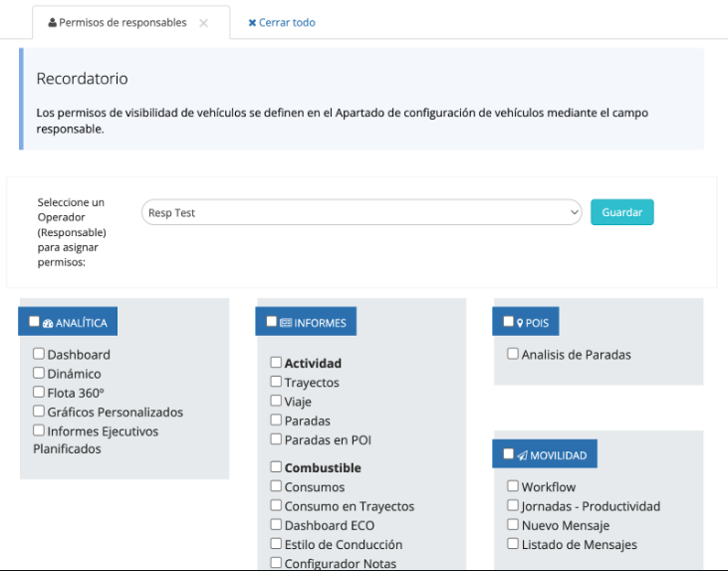
Task: Click the Analítica dashboard gauge icon
Action: (x=47, y=323)
